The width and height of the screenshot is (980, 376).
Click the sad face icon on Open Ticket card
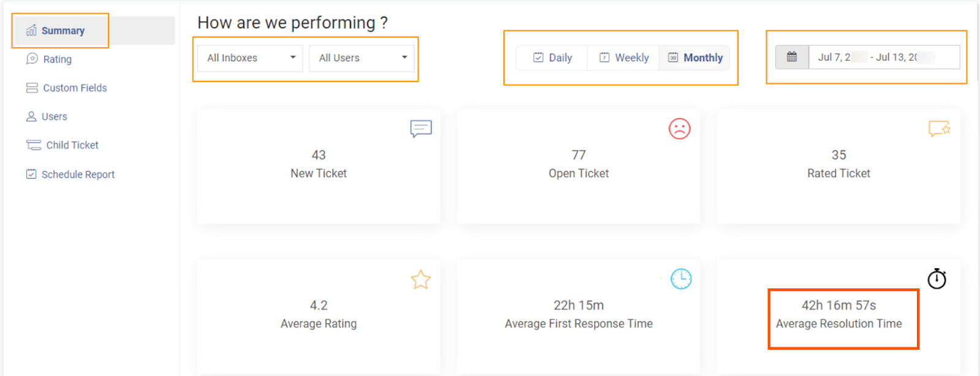[679, 129]
